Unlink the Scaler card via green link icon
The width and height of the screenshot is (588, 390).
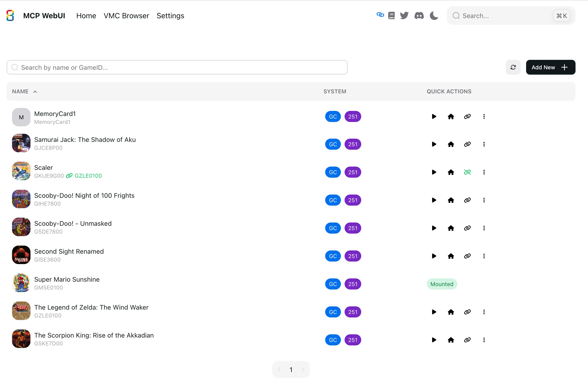467,172
